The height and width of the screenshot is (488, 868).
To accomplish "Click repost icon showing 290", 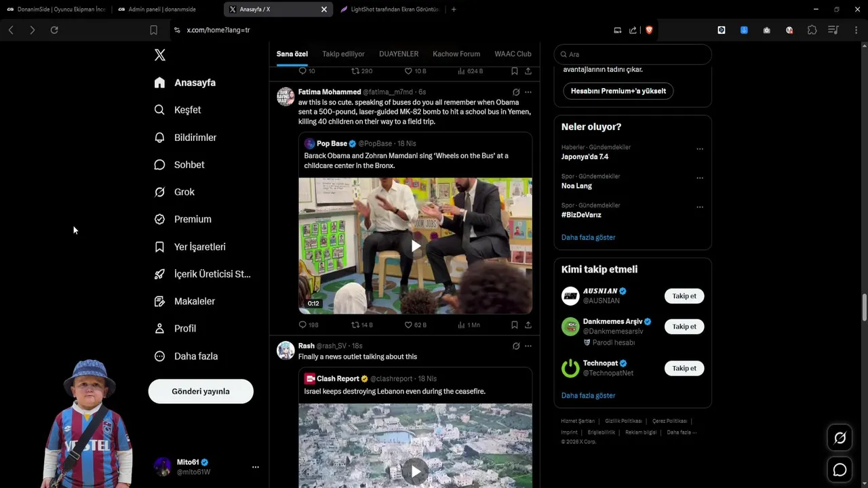I will click(355, 70).
